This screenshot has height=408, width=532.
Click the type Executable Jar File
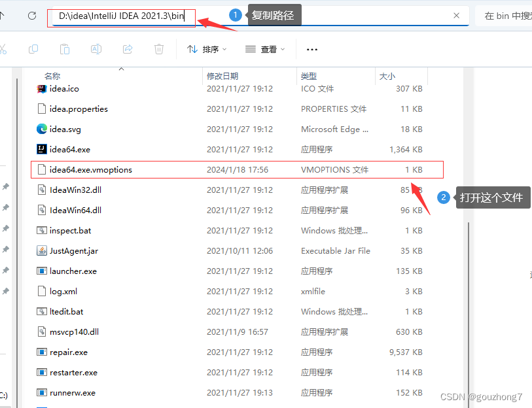click(336, 250)
